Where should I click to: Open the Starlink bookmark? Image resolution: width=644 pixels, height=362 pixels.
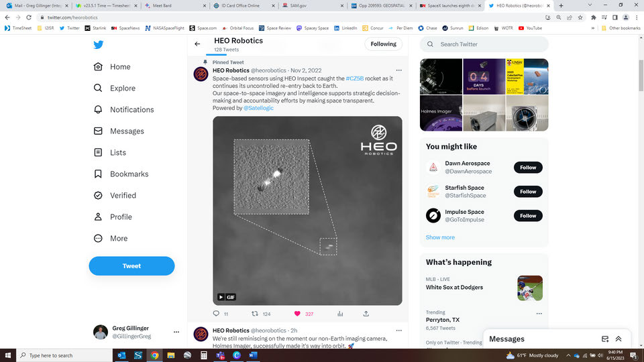click(95, 28)
